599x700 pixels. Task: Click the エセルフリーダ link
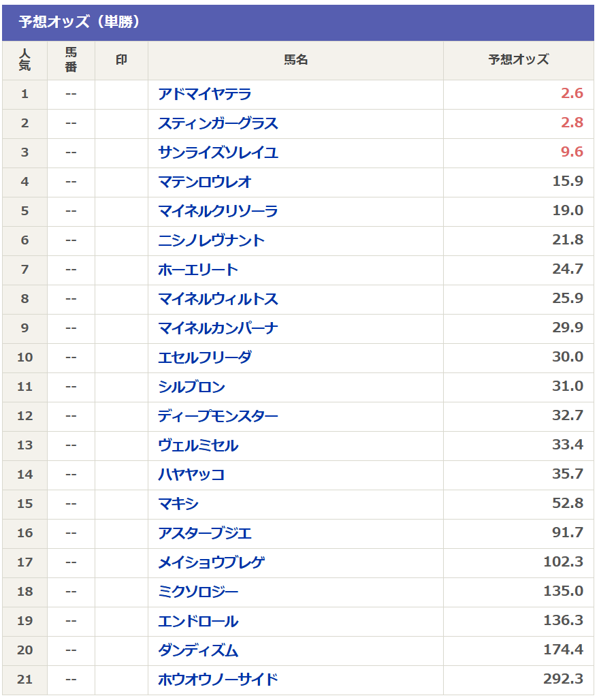(204, 357)
